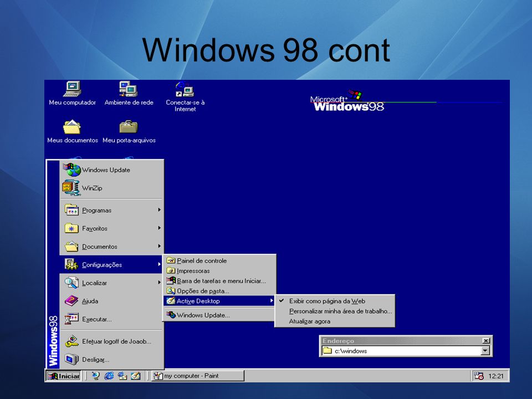Click the Impressoras label
Screen dimensions: 532x399
coord(193,271)
